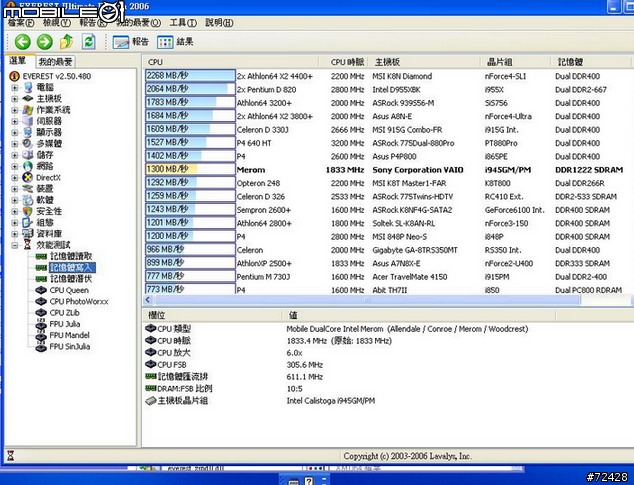
Task: Click the green Forward arrow toolbar icon
Action: pyautogui.click(x=44, y=42)
